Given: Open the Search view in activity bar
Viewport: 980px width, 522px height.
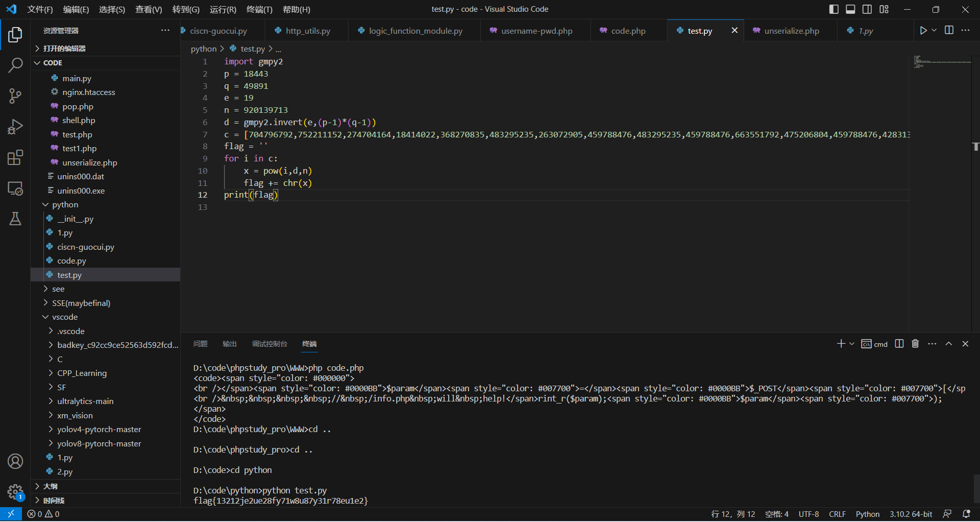Looking at the screenshot, I should point(15,65).
